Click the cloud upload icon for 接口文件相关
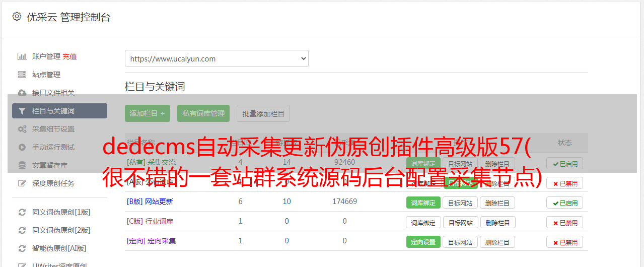Screen dimensions: 644x267 (x=22, y=93)
